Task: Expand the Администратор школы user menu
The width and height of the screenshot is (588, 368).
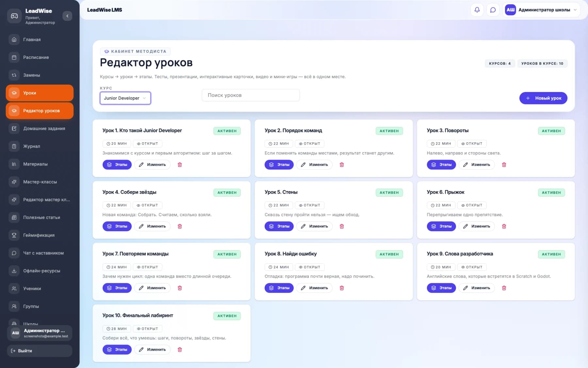Action: pyautogui.click(x=542, y=10)
